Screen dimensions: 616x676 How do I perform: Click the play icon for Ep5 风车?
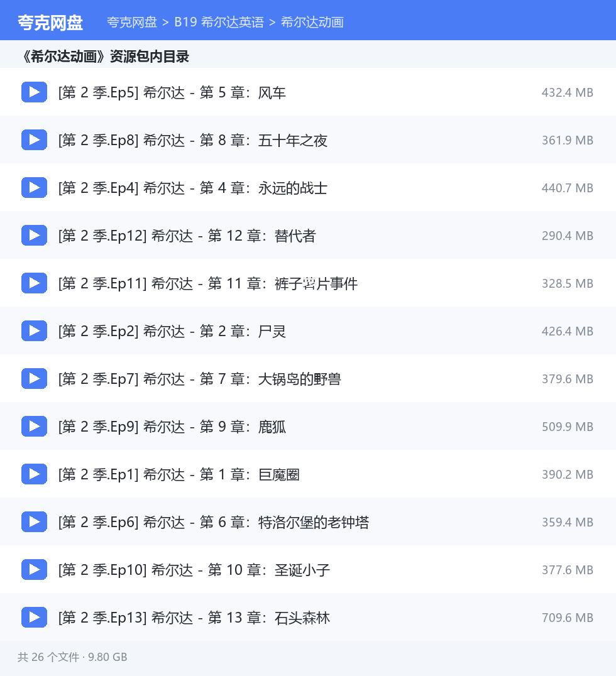34,92
